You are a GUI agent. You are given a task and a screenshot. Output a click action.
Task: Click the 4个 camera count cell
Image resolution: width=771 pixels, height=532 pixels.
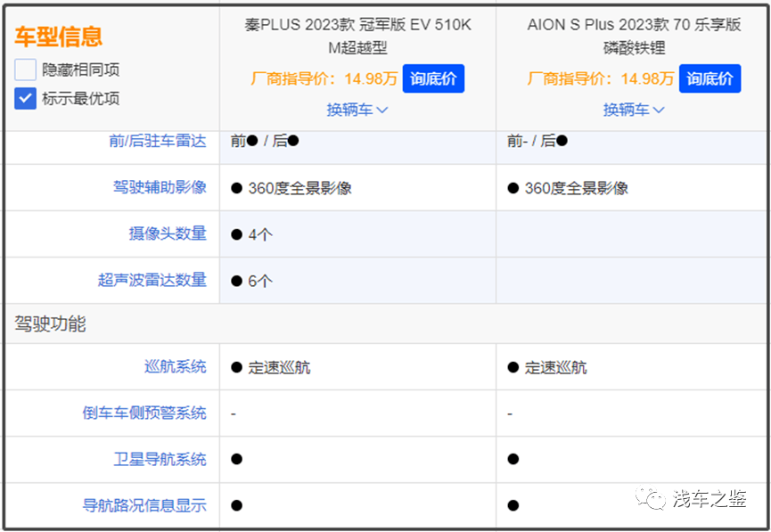(x=357, y=234)
